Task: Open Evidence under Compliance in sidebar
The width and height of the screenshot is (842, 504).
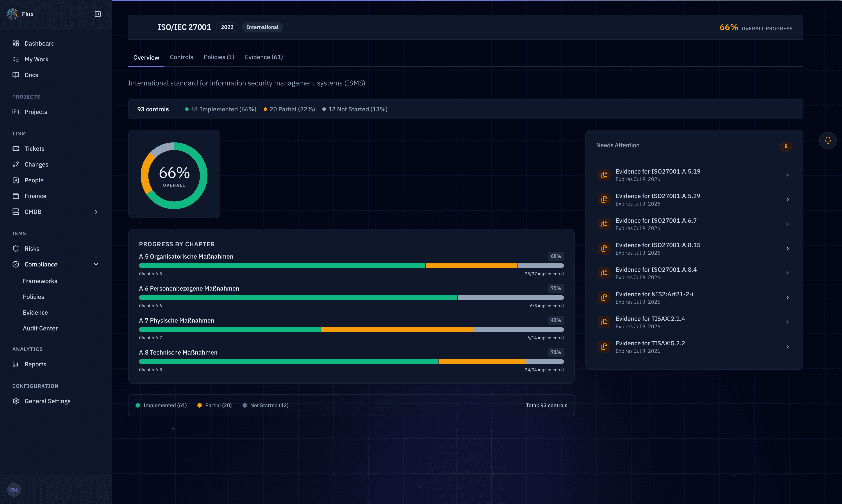Action: click(35, 312)
